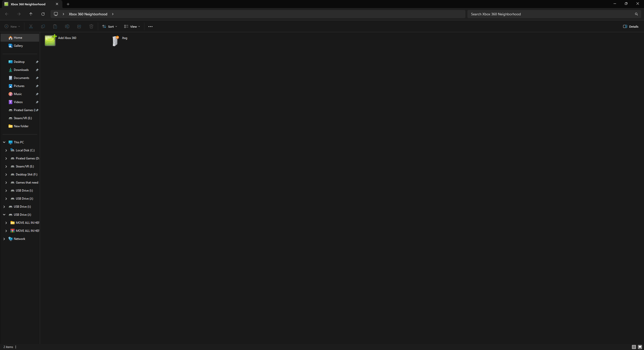Image resolution: width=644 pixels, height=350 pixels.
Task: Expand the Network tree node
Action: point(4,239)
